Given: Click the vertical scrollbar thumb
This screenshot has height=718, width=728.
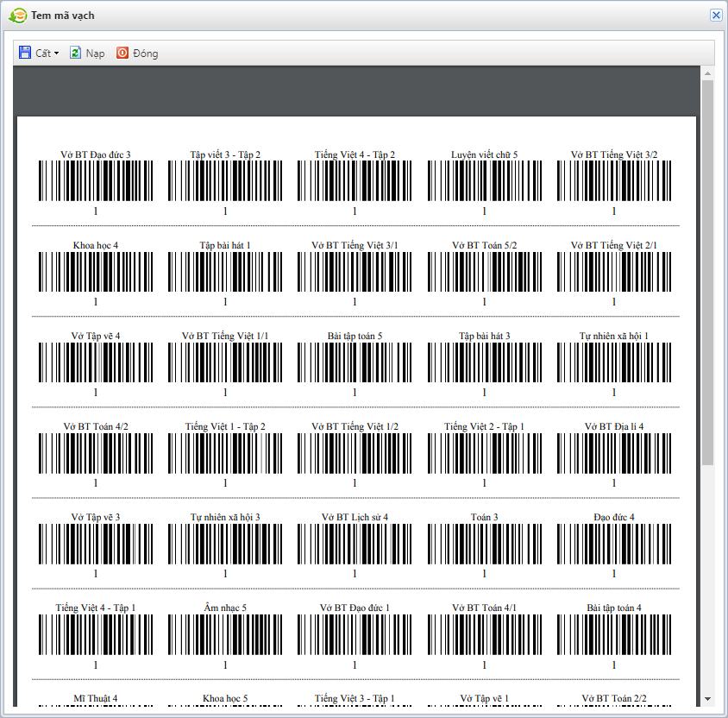Looking at the screenshot, I should (x=707, y=272).
